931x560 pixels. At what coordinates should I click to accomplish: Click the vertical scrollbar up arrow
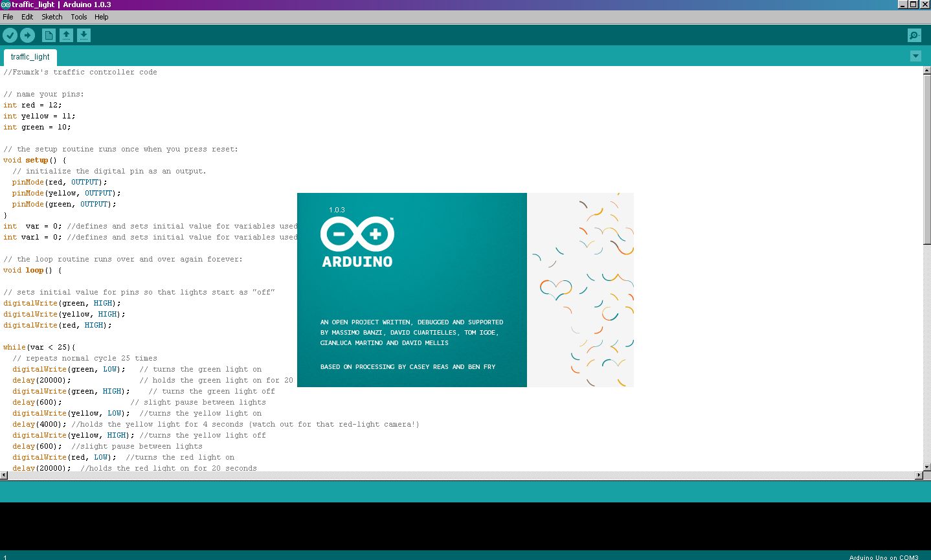pos(927,71)
